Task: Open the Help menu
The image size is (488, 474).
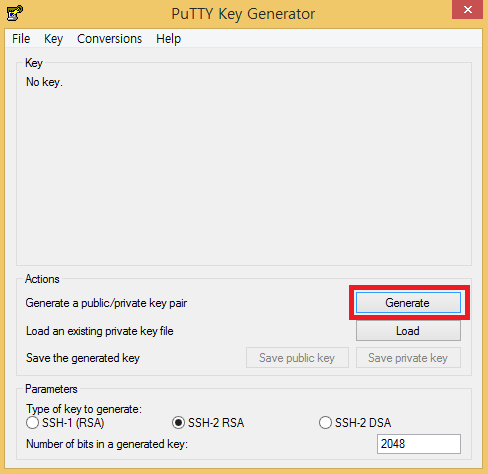Action: (x=168, y=39)
